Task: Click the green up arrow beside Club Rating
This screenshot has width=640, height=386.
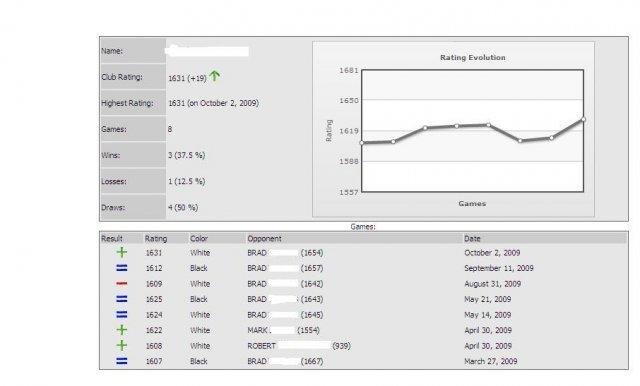Action: (215, 76)
